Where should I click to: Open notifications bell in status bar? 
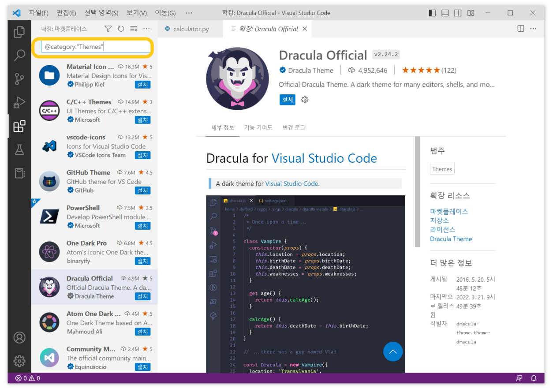(534, 378)
